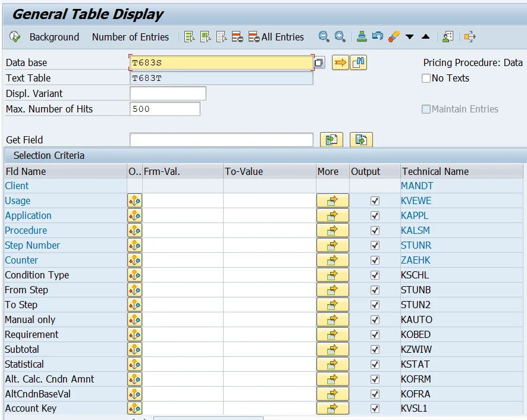Click the Output column header
Image resolution: width=527 pixels, height=420 pixels.
(x=375, y=171)
